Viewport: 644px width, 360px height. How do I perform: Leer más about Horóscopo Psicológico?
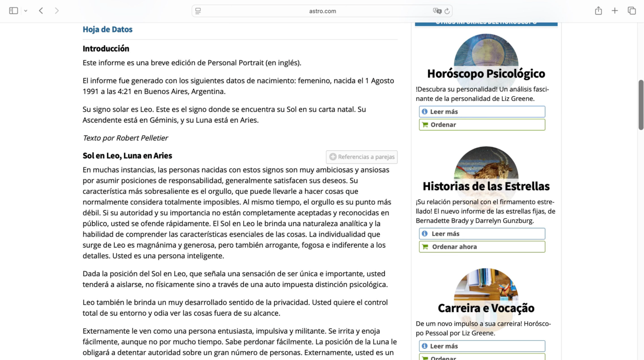482,112
